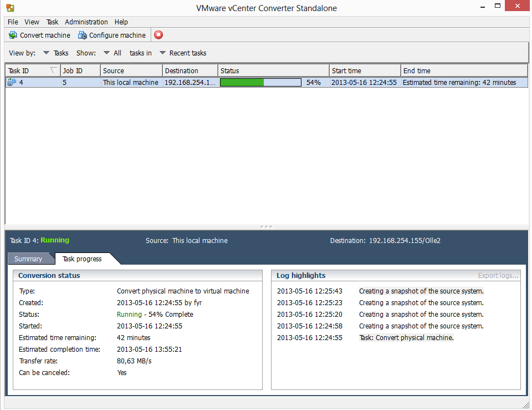Screen dimensions: 532x410
Task: Maximize the Converter window
Action: 498,6
